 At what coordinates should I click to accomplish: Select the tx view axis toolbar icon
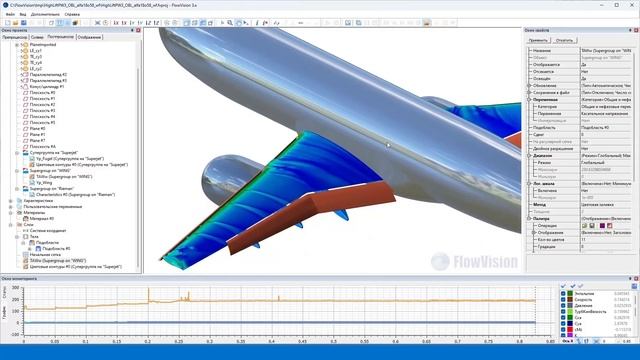point(124,23)
